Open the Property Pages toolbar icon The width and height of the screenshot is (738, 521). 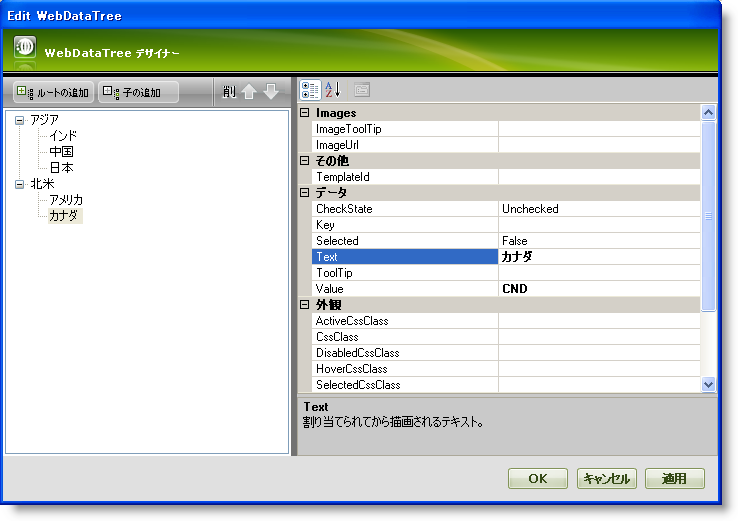(x=362, y=89)
